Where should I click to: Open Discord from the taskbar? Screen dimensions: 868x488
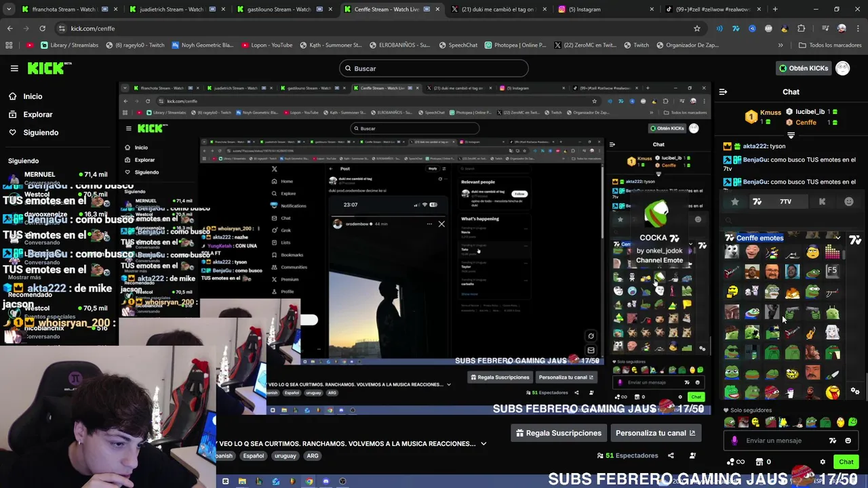pyautogui.click(x=325, y=481)
